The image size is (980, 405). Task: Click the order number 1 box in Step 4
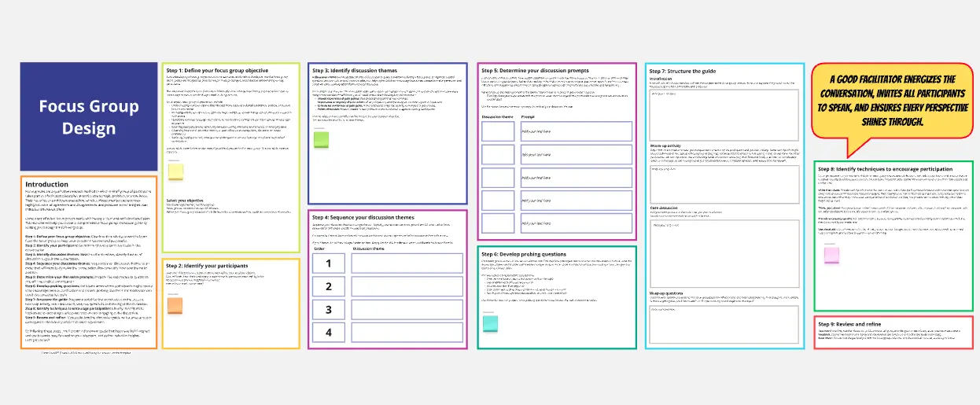click(x=328, y=264)
